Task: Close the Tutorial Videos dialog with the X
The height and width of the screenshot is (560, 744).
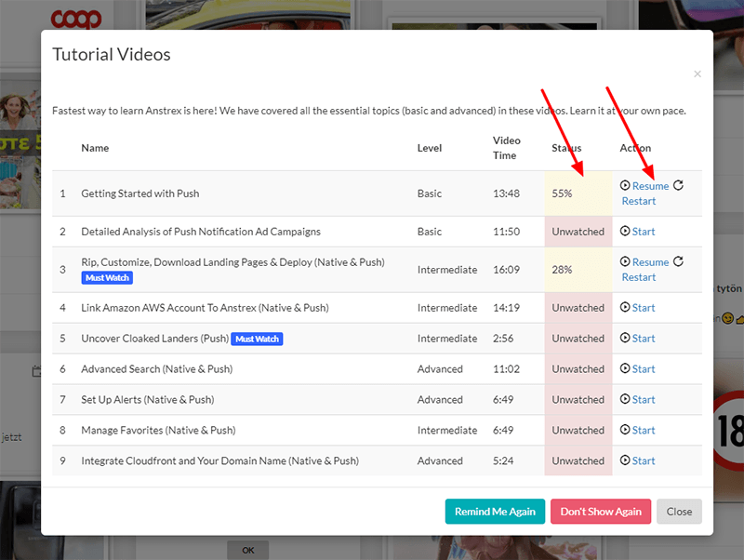Action: coord(697,74)
